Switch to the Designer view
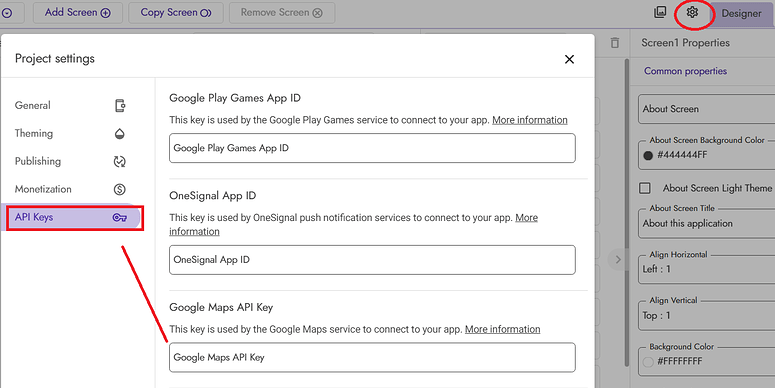 coord(741,13)
